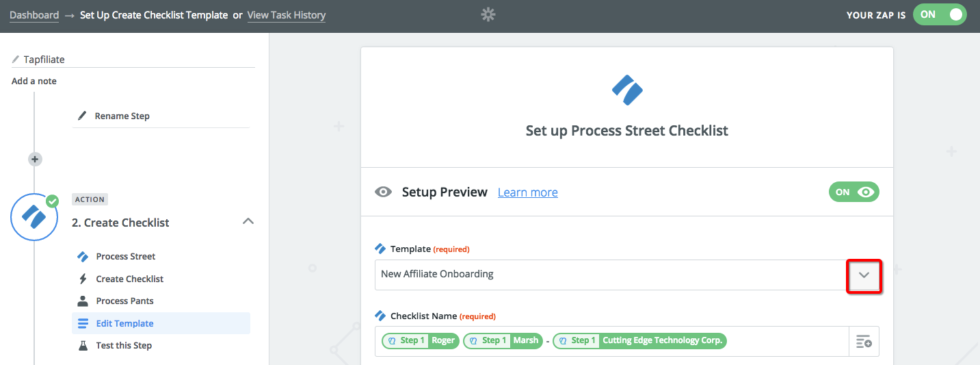The height and width of the screenshot is (365, 980).
Task: Add a step with the plus button
Action: [35, 159]
